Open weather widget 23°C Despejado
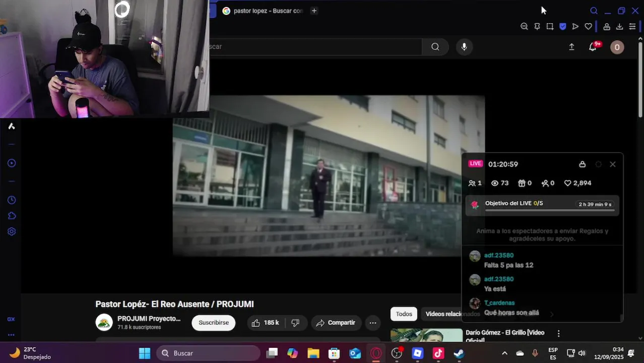Image resolution: width=644 pixels, height=363 pixels. click(31, 353)
